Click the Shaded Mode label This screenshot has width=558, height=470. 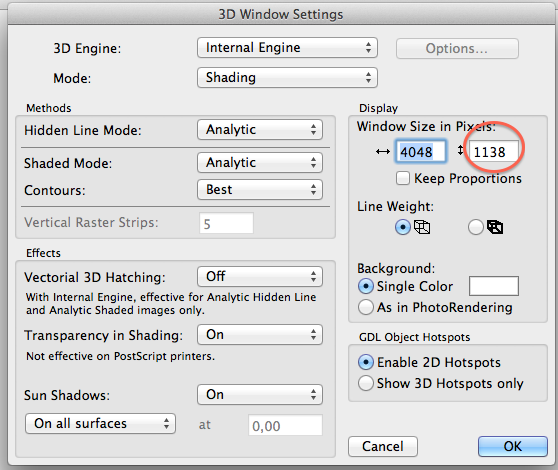point(68,163)
